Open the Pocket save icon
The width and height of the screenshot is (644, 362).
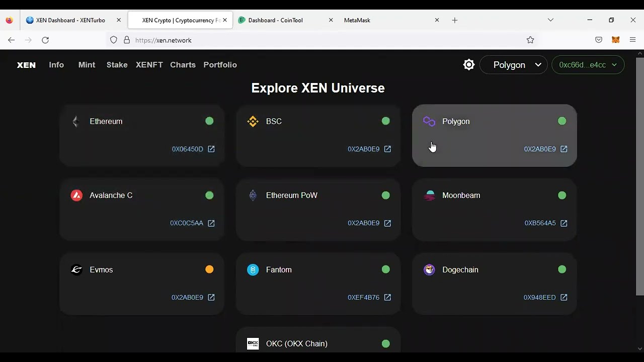(x=599, y=40)
